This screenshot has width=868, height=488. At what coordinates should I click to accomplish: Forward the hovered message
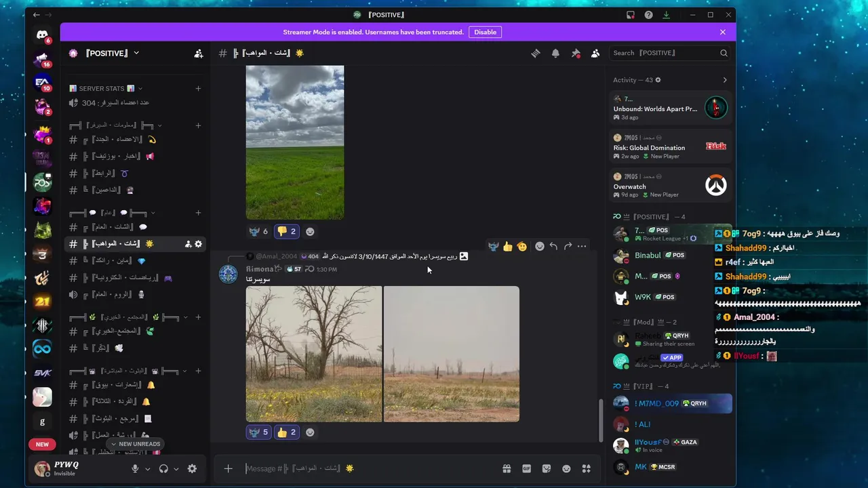[x=568, y=246]
